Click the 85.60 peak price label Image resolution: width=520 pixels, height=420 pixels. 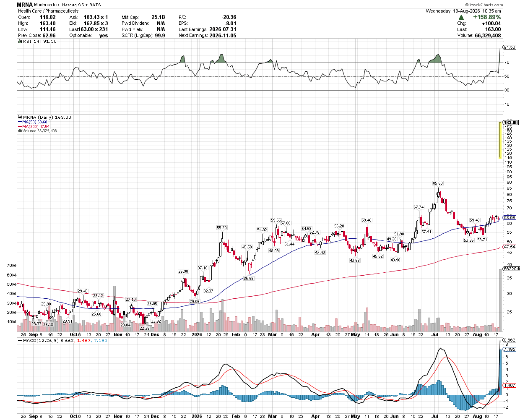(438, 183)
